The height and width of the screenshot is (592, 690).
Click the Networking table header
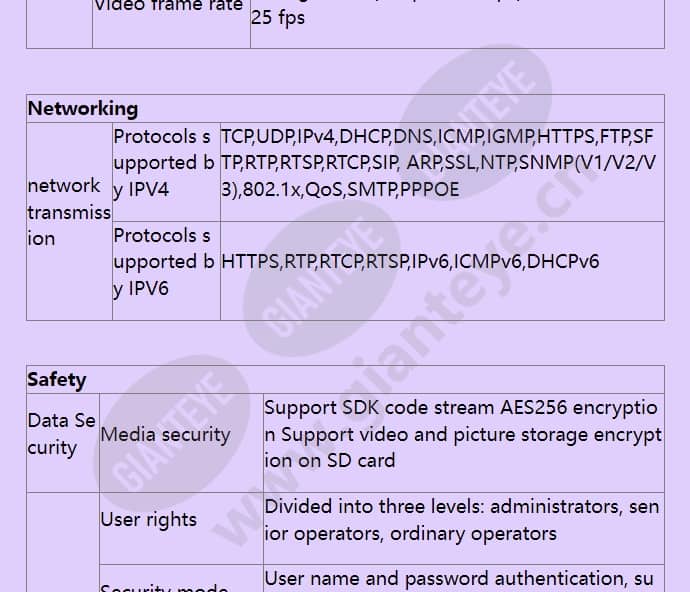(83, 109)
